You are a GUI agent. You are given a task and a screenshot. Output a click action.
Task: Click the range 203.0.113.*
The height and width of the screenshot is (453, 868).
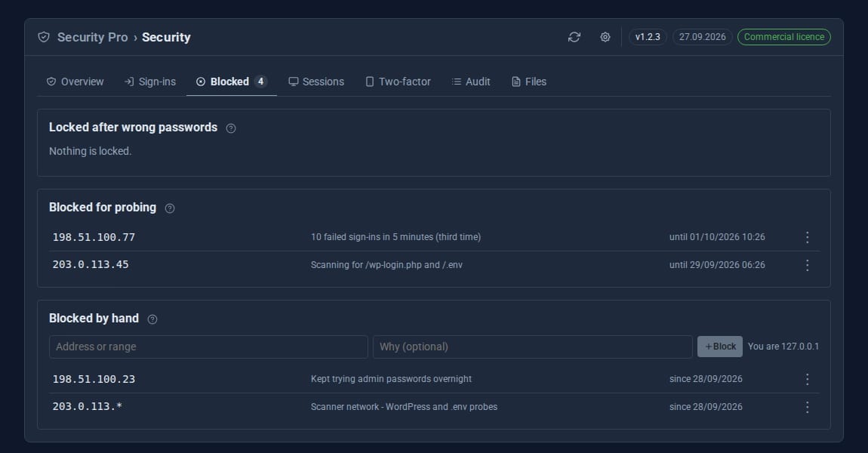click(88, 406)
